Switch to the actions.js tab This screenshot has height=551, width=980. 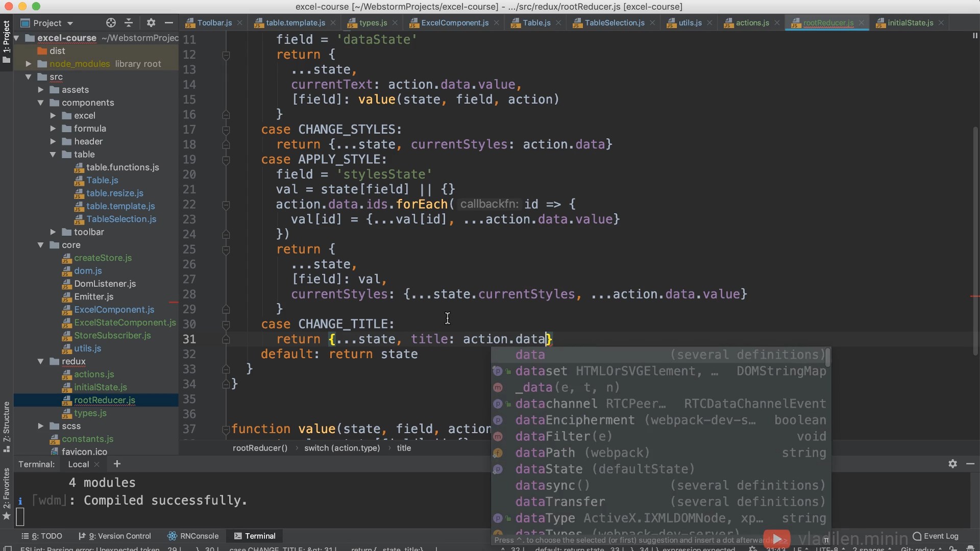click(752, 23)
